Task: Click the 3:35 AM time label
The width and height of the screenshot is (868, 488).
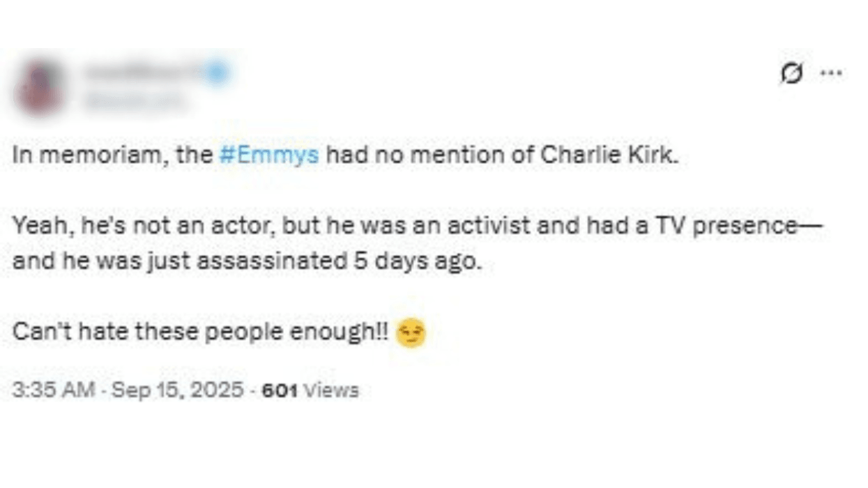Action: (x=54, y=390)
